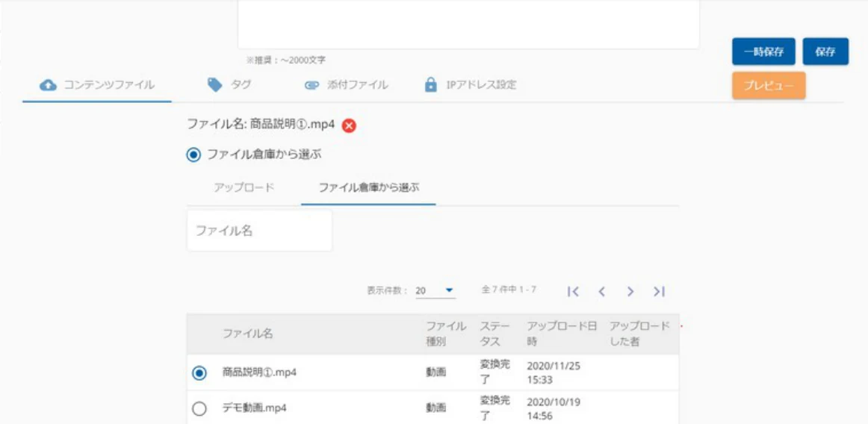This screenshot has height=424, width=868.
Task: Go to the next page of results
Action: pyautogui.click(x=630, y=291)
